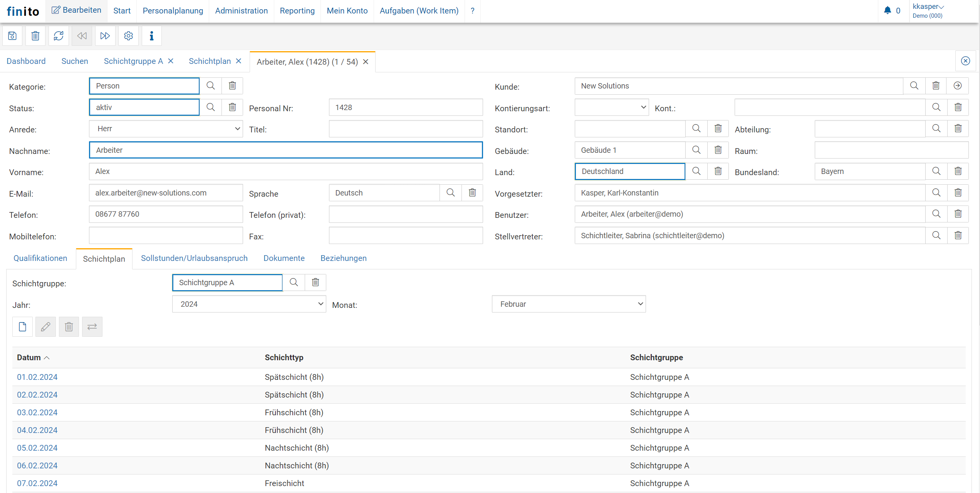Click the info icon in toolbar
980x493 pixels.
[151, 36]
